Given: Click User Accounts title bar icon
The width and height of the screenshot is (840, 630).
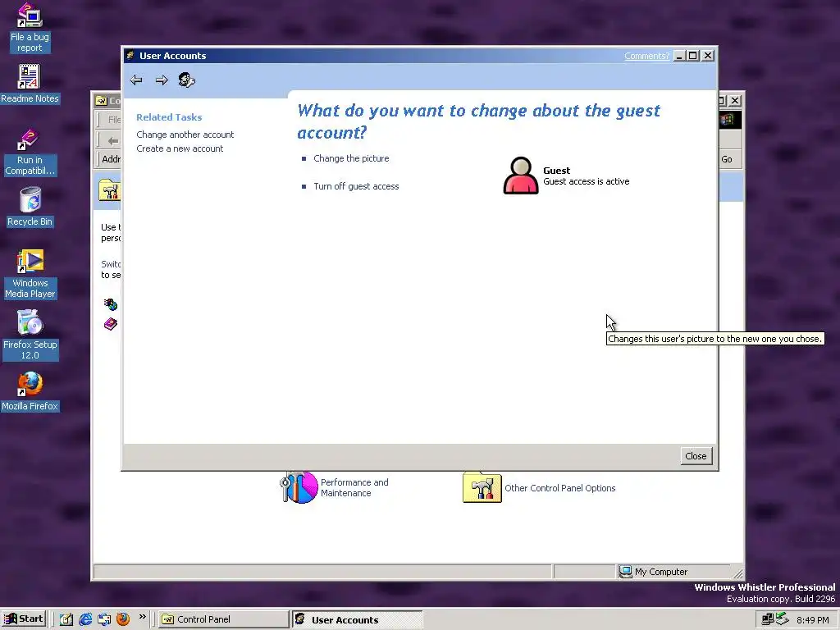Looking at the screenshot, I should [130, 55].
